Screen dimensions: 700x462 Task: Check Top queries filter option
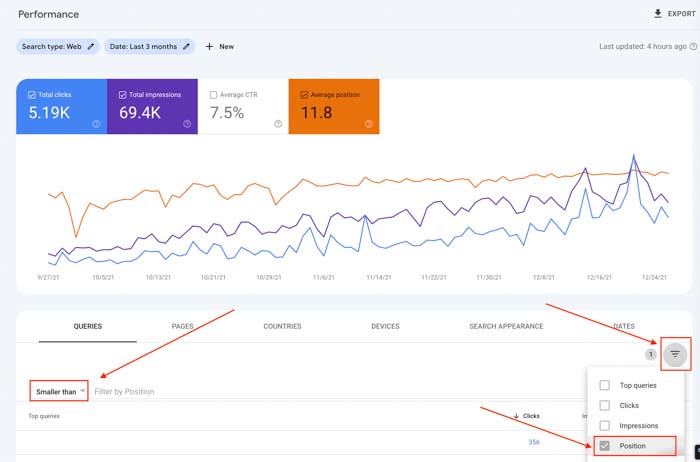pos(604,385)
